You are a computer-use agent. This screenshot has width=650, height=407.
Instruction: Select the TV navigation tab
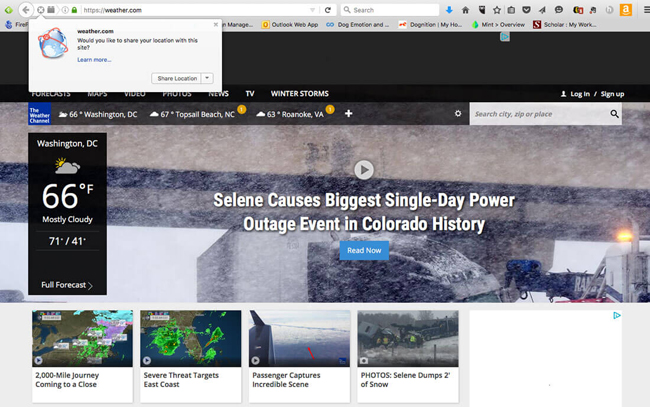click(x=250, y=93)
